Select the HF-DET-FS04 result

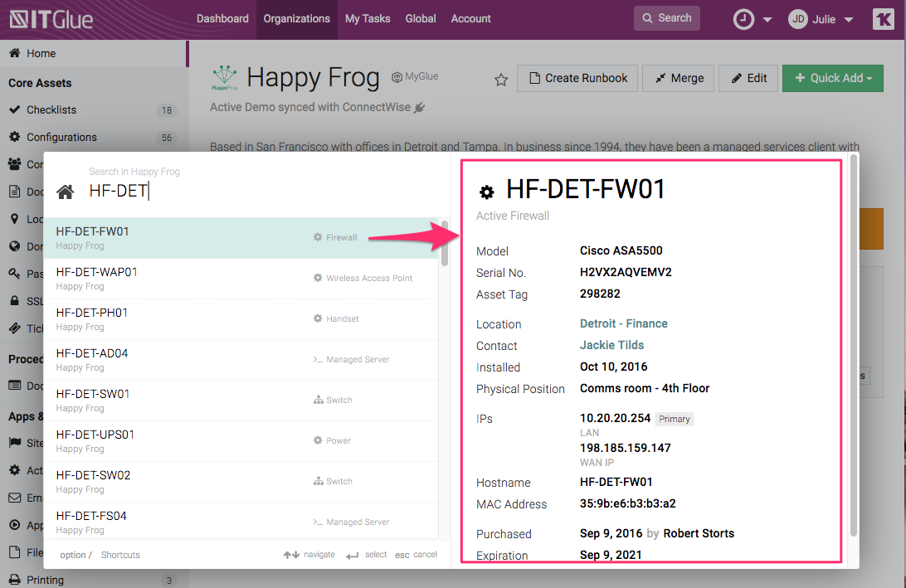tap(241, 522)
